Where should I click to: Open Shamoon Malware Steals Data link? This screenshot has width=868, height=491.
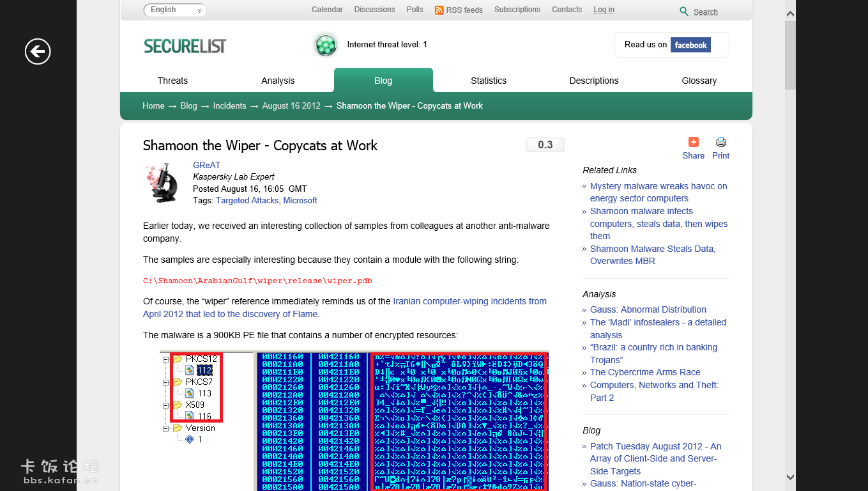click(x=653, y=255)
